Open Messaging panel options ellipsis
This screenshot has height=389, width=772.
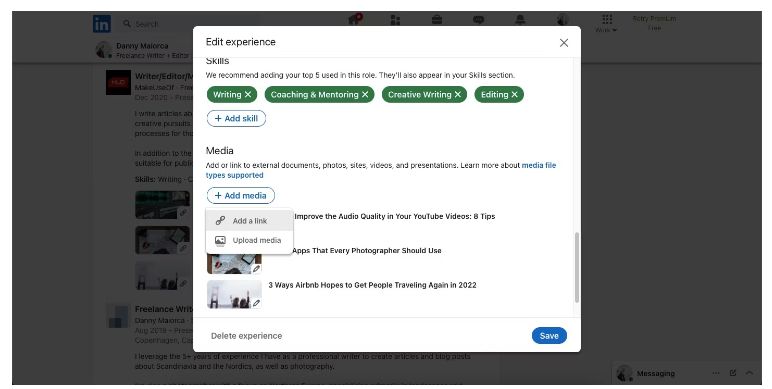[716, 373]
